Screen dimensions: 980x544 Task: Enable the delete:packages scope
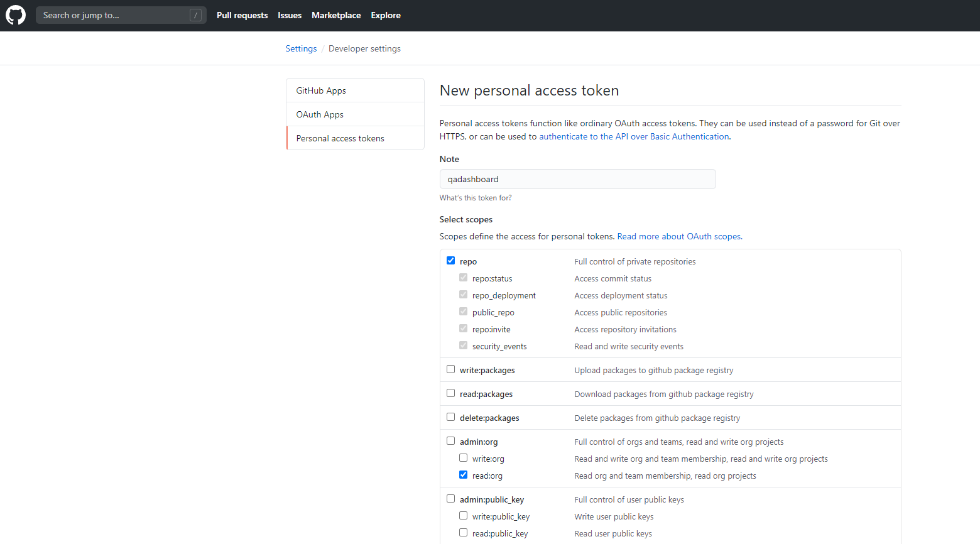[x=450, y=416]
